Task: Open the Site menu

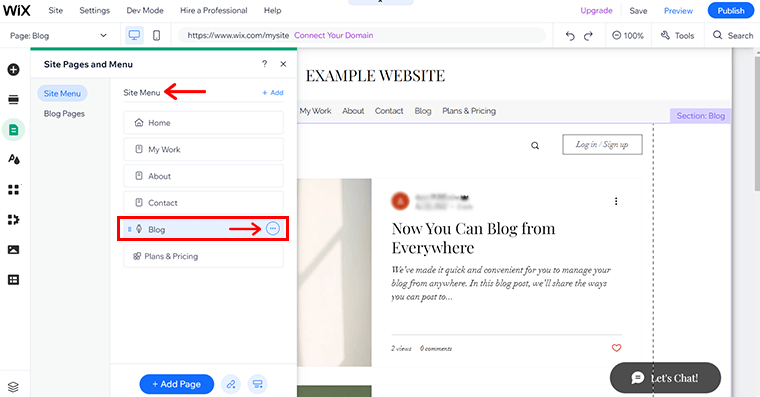Action: click(55, 10)
